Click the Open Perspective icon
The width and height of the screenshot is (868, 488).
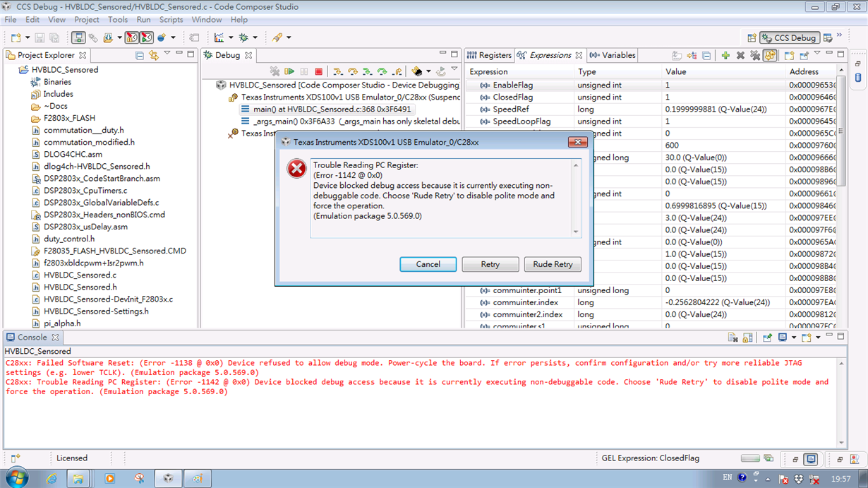pos(752,38)
